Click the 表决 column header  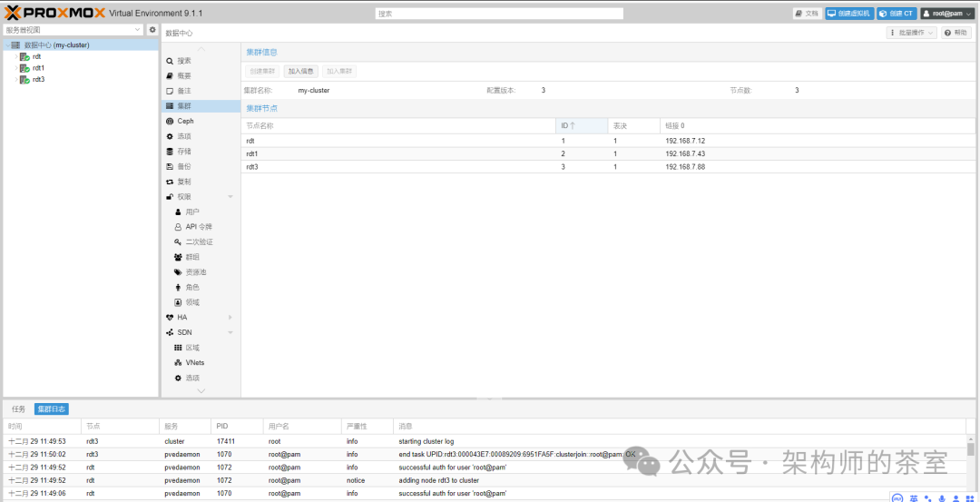pyautogui.click(x=633, y=125)
